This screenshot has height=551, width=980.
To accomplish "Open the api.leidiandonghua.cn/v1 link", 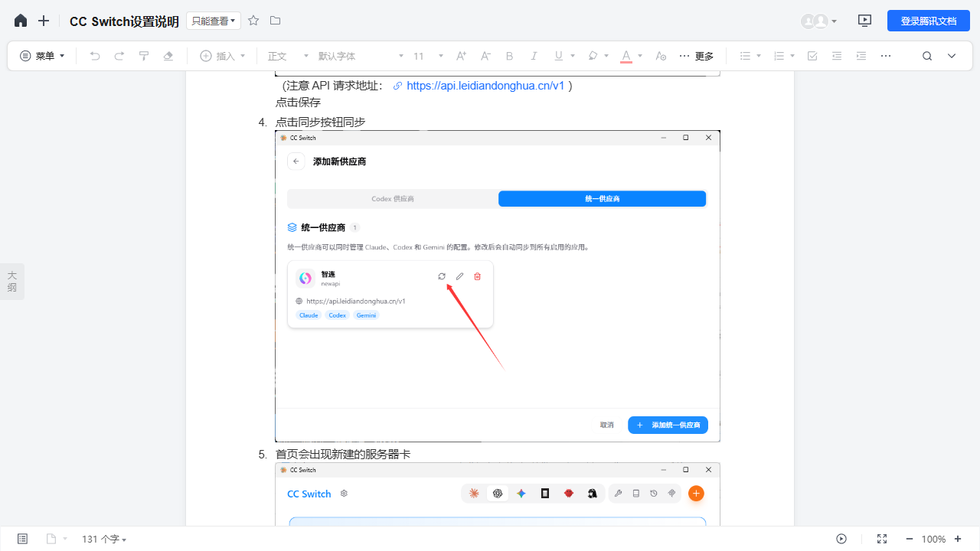I will pos(485,86).
